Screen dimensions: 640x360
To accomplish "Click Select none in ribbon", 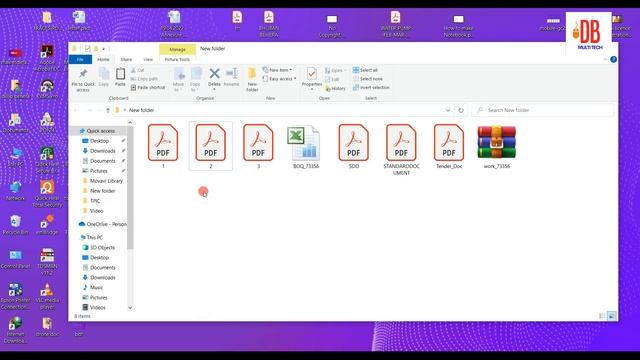I will pos(368,79).
